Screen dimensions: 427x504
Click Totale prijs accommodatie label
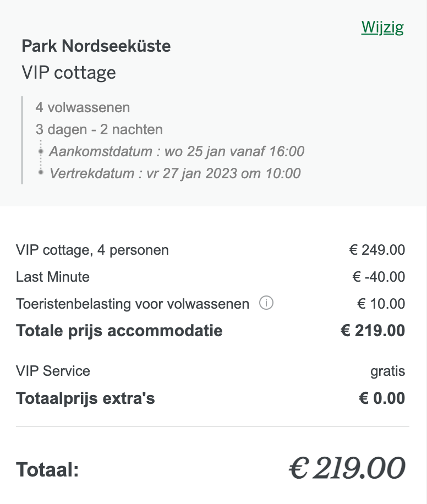coord(119,331)
